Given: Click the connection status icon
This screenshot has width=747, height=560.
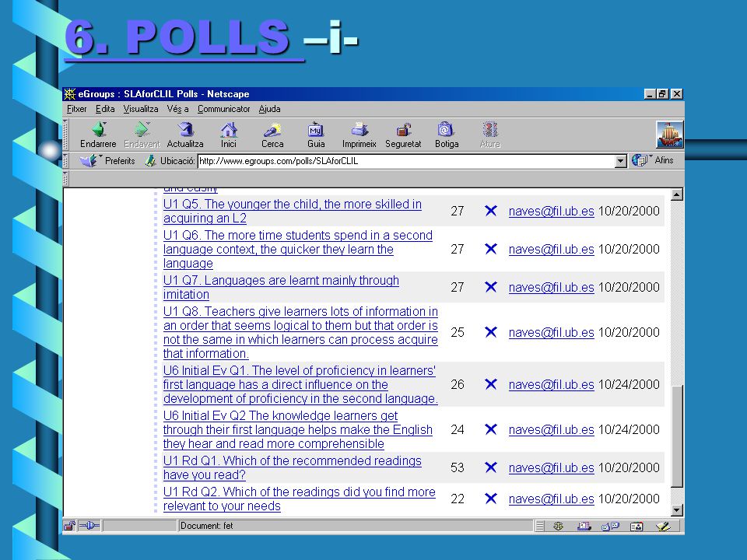Looking at the screenshot, I should [89, 526].
